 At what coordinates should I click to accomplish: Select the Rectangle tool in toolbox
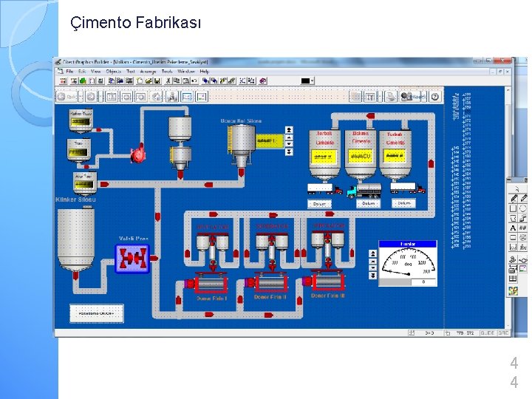click(514, 208)
